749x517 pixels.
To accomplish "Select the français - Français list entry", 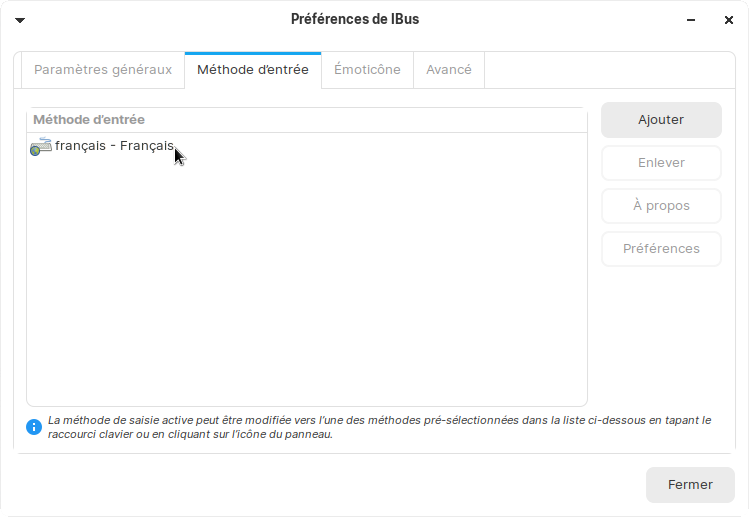I will tap(114, 146).
